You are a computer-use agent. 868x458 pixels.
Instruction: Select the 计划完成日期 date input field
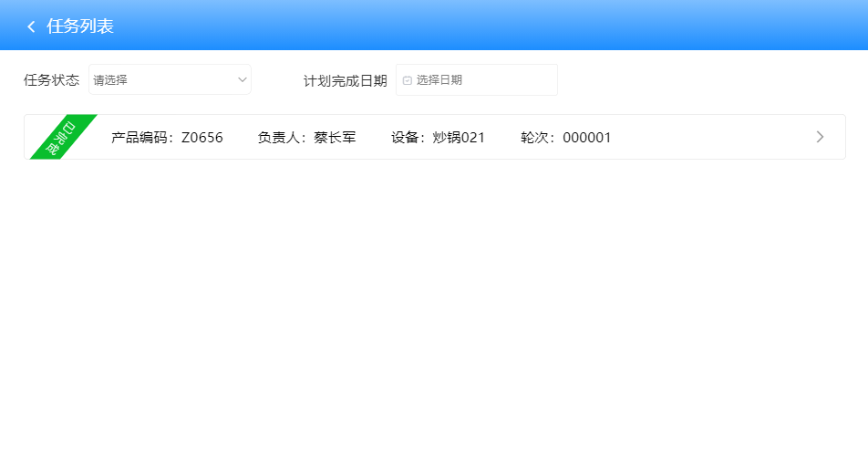tap(477, 79)
